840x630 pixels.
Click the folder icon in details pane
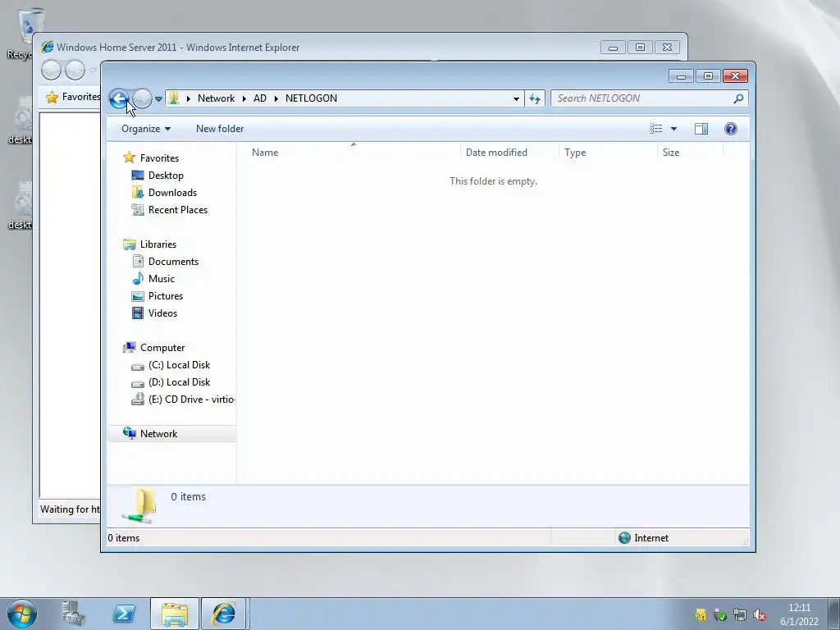pos(139,506)
